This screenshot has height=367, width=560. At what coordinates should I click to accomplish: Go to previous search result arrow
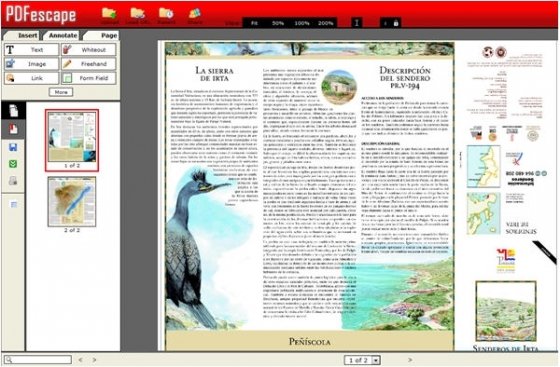80,360
